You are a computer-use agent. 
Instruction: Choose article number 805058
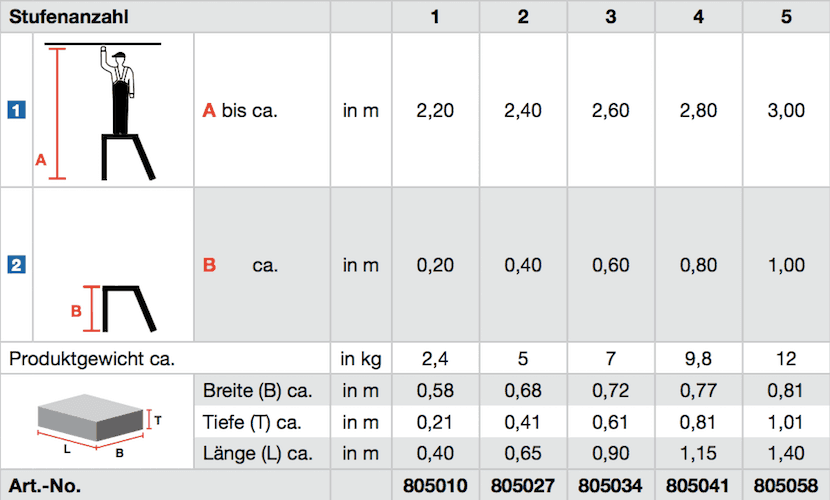click(785, 486)
